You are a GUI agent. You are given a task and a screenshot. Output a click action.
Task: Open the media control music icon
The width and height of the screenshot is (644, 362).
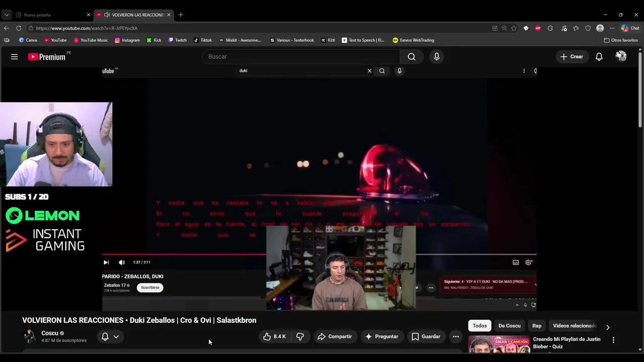point(564,28)
